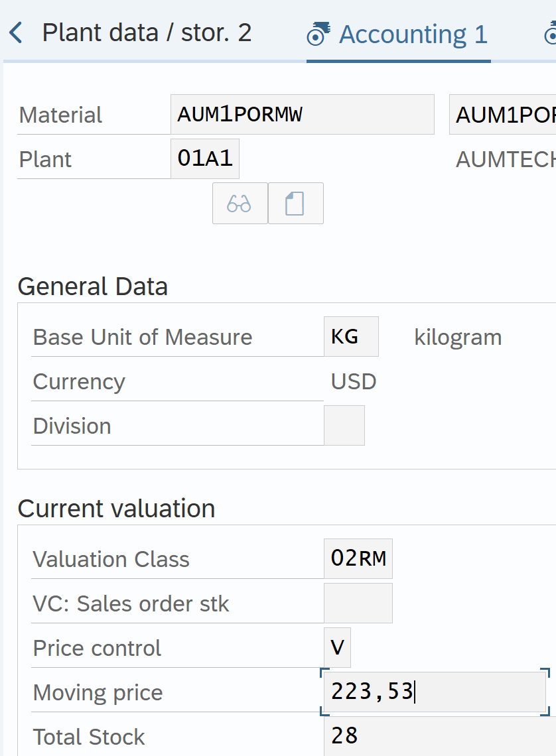Click the empty VC: Sales order stk field
The image size is (556, 756).
(x=358, y=603)
